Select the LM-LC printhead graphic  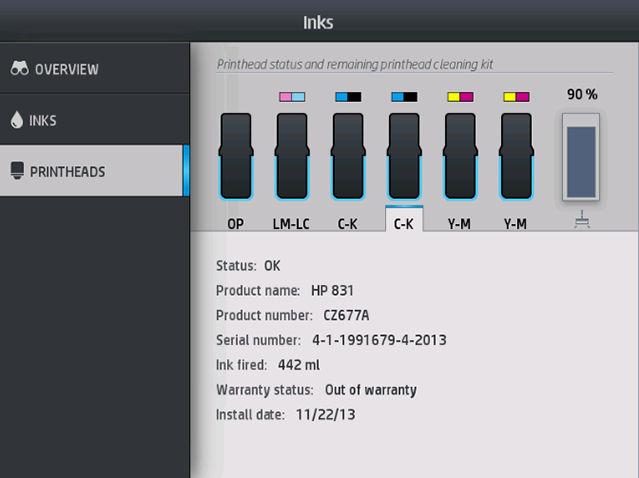(x=292, y=156)
